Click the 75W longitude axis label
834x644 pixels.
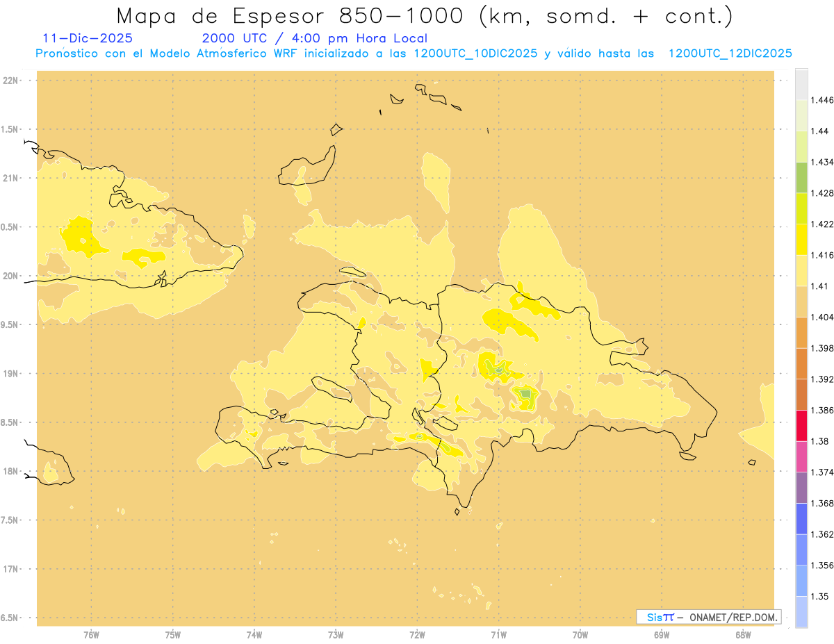[173, 635]
